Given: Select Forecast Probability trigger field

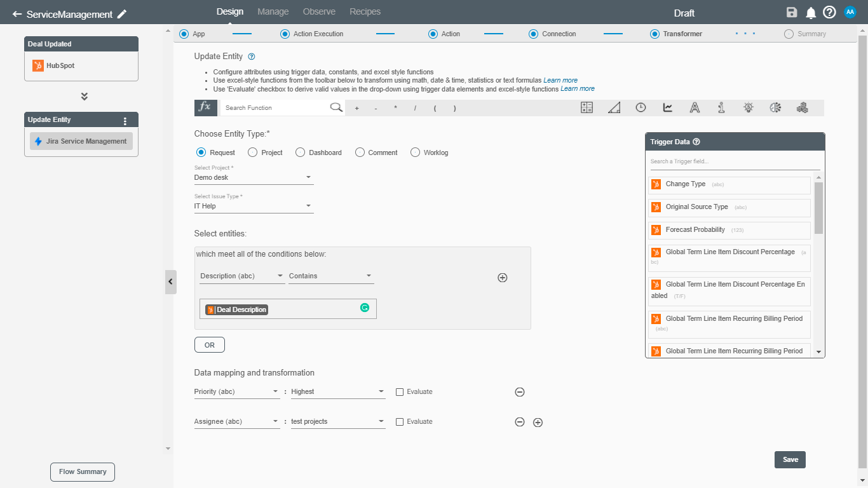Looking at the screenshot, I should click(x=729, y=230).
